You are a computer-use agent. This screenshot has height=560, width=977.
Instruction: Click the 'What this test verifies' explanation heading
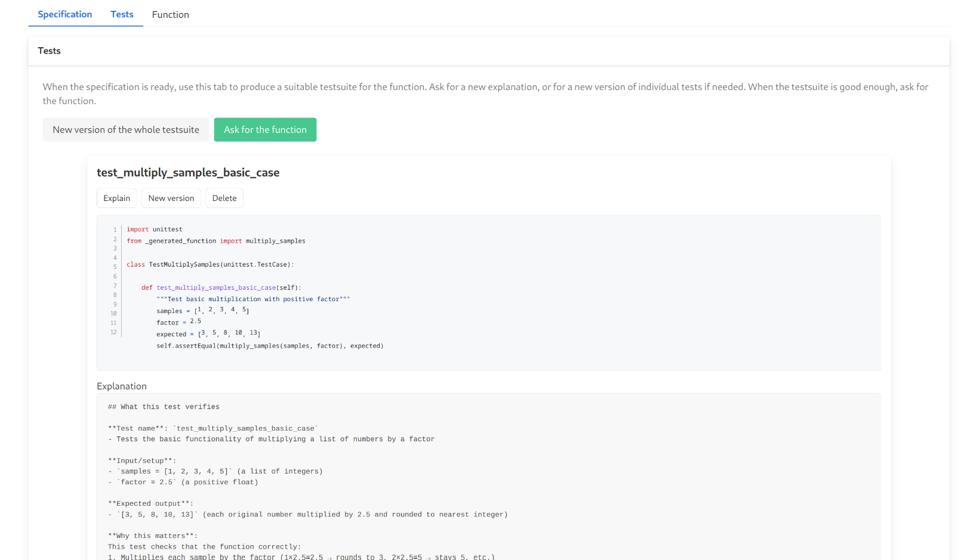tap(164, 407)
